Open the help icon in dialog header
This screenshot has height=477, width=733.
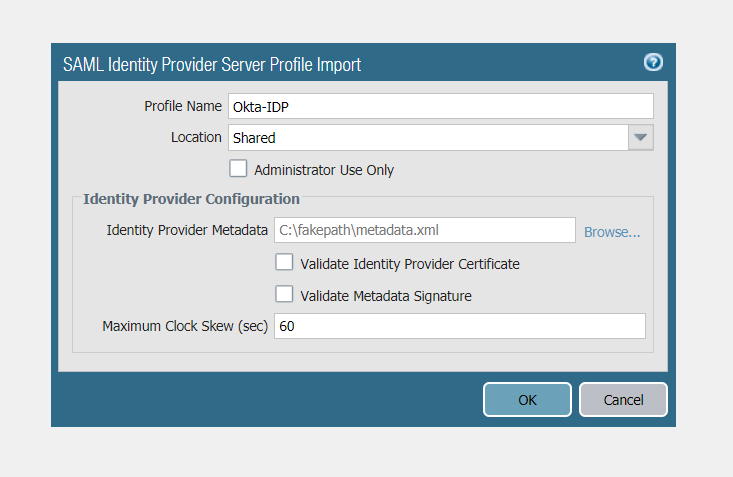click(653, 63)
